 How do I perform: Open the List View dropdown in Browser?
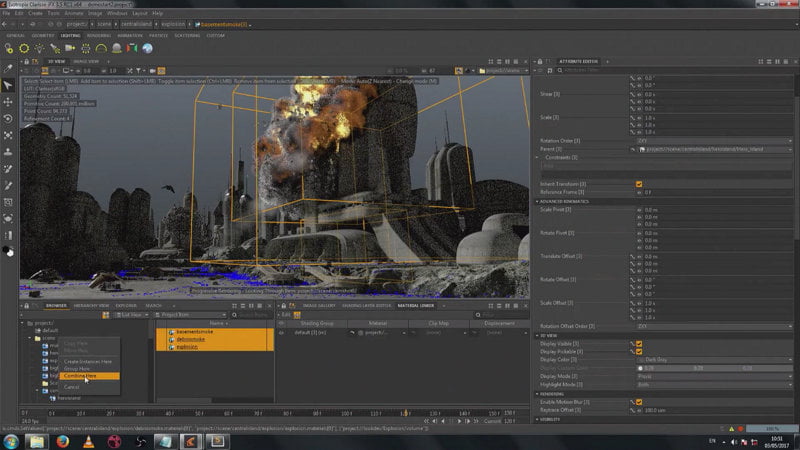[x=131, y=315]
